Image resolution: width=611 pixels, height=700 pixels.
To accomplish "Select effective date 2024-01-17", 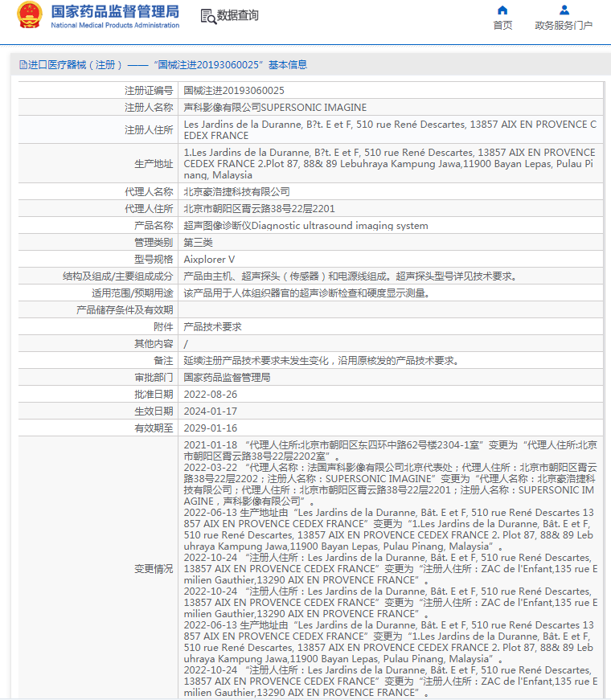I will click(211, 411).
